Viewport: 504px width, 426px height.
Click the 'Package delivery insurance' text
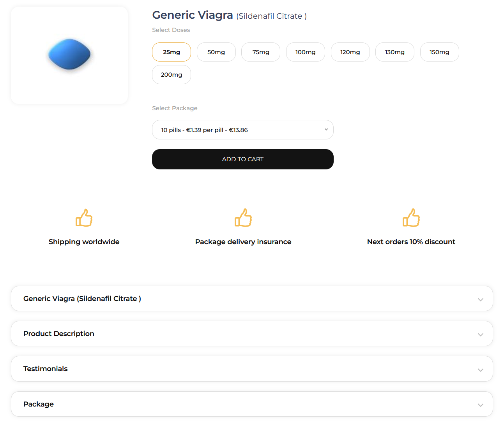[243, 242]
